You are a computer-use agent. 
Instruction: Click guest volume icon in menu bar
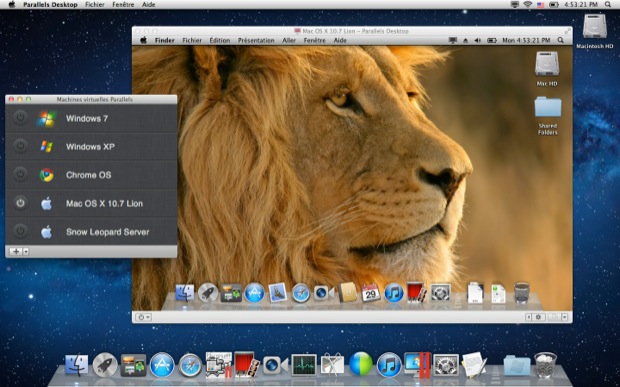point(478,40)
